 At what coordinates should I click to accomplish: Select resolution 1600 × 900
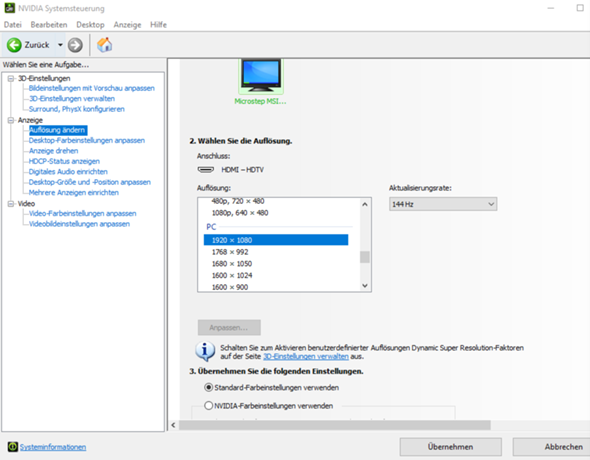coord(230,287)
